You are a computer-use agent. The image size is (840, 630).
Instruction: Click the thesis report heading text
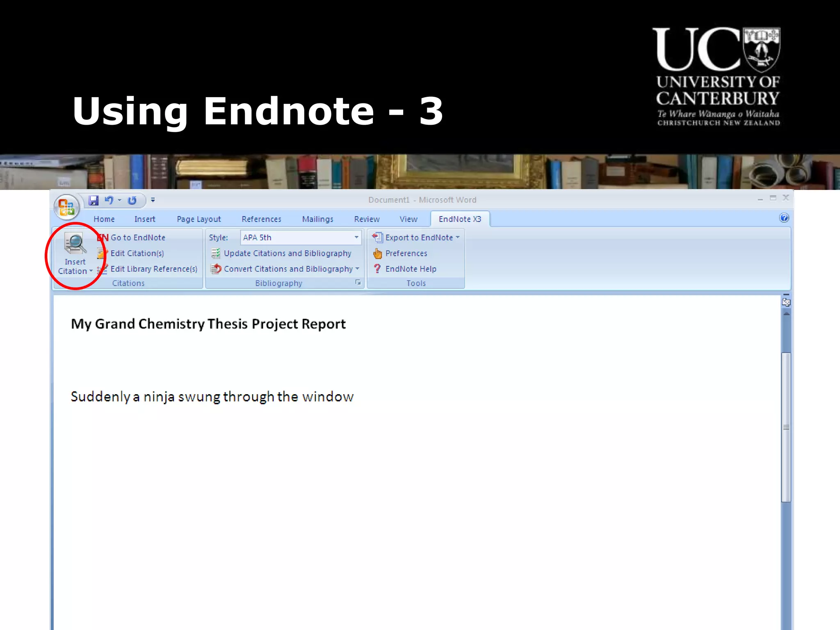tap(208, 324)
